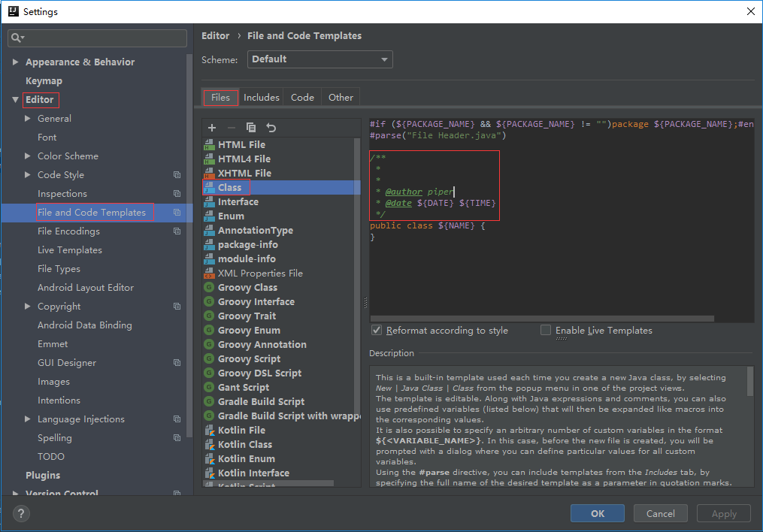The image size is (763, 532).
Task: Click the Kotlin Class icon
Action: click(210, 445)
